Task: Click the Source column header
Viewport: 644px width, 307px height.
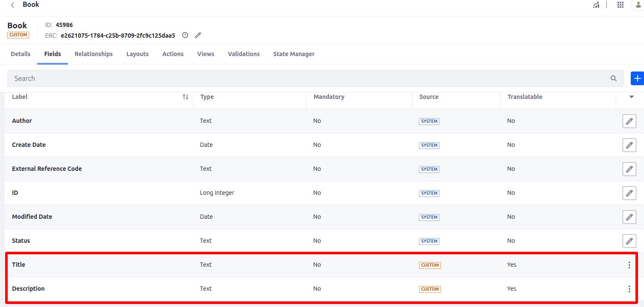Action: point(429,97)
